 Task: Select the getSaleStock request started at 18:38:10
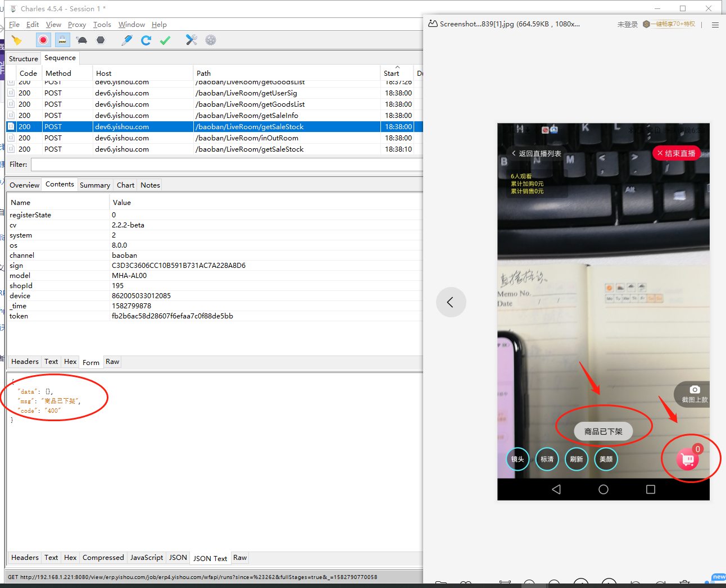tap(215, 149)
